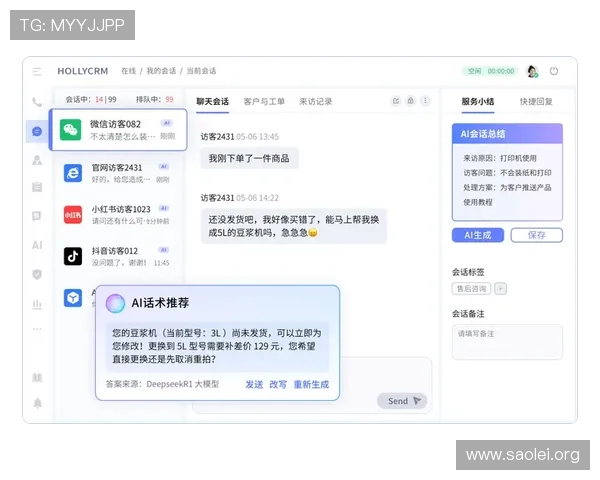Open the 微信访客082 conversation
Viewport: 600px width, 480px height.
pyautogui.click(x=118, y=130)
